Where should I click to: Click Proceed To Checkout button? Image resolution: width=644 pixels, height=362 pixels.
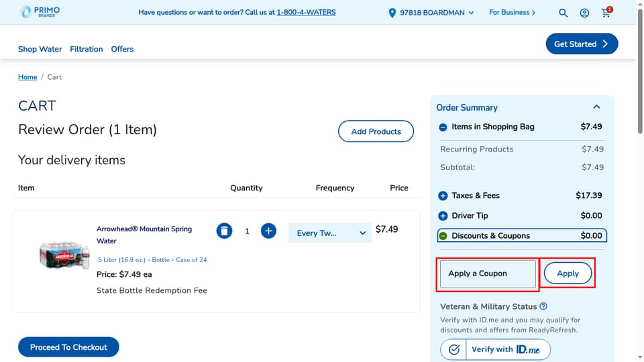pyautogui.click(x=68, y=347)
